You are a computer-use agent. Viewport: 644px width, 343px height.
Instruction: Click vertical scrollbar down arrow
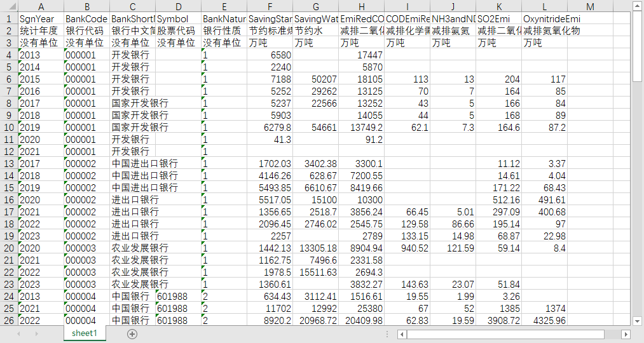637,321
